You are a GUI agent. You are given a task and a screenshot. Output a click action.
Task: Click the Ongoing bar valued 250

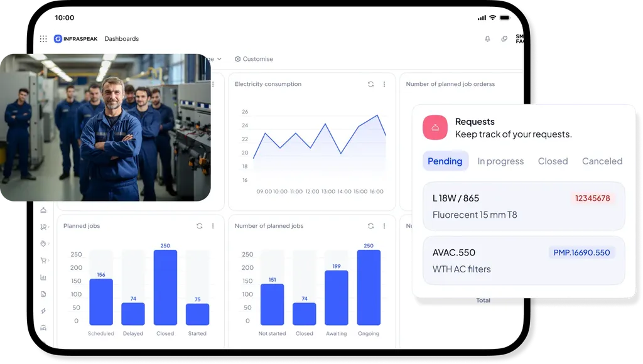(369, 287)
